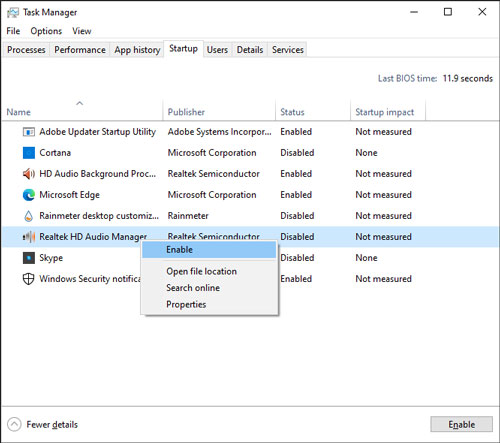Viewport: 500px width, 443px height.
Task: Switch to the Services tab
Action: pyautogui.click(x=288, y=50)
